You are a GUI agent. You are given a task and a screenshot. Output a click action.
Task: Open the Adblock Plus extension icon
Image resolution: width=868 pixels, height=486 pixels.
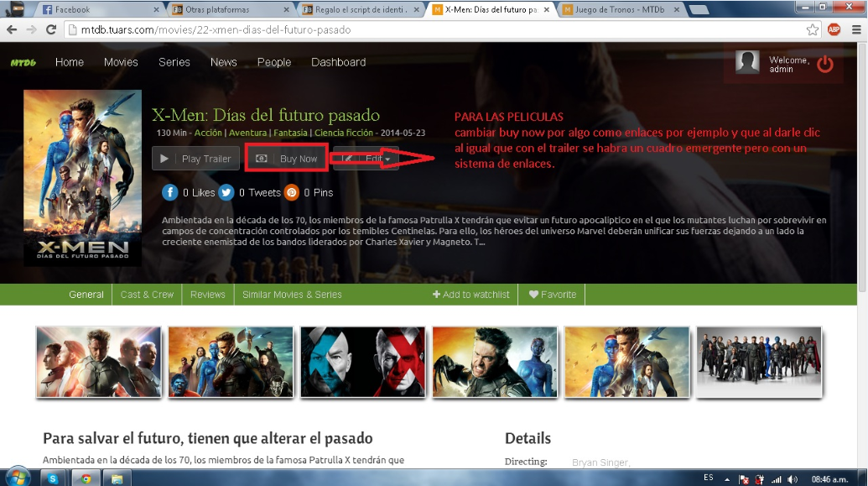tap(834, 30)
